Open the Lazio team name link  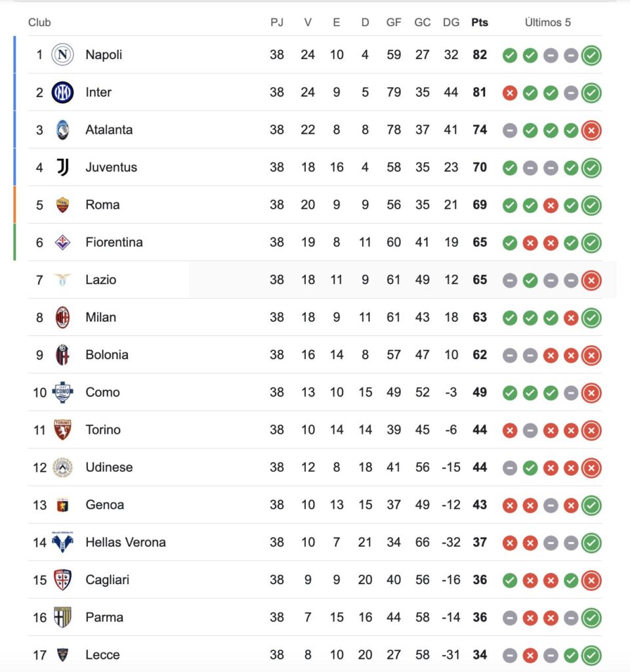[100, 280]
